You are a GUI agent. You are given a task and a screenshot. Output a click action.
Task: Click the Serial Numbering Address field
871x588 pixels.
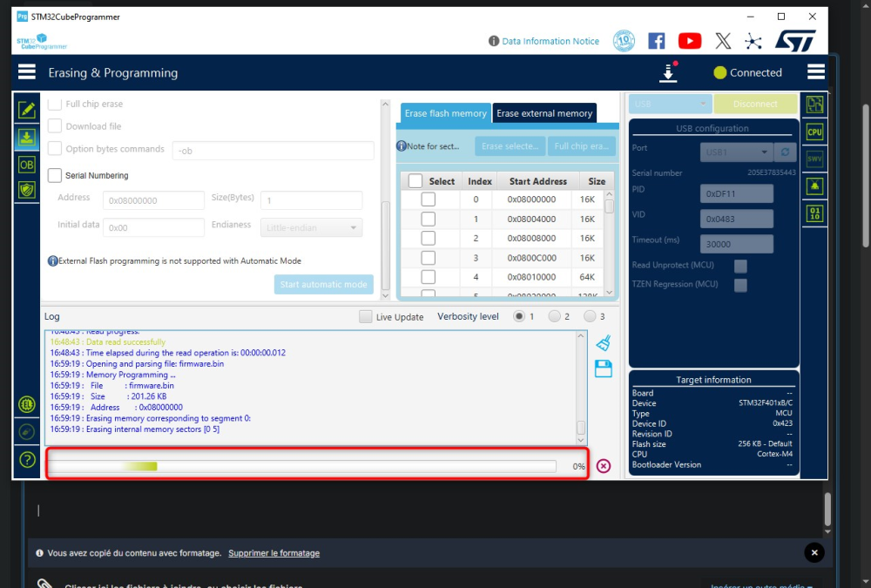click(153, 200)
